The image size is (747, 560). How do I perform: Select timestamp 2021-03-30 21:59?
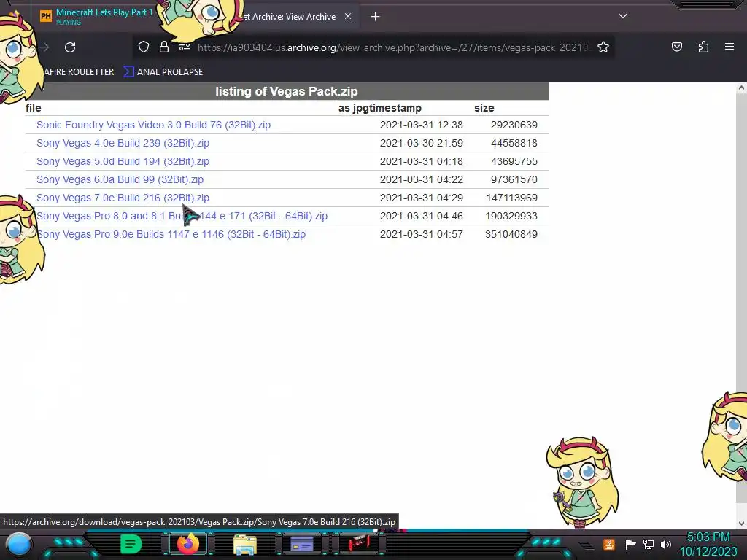coord(421,143)
